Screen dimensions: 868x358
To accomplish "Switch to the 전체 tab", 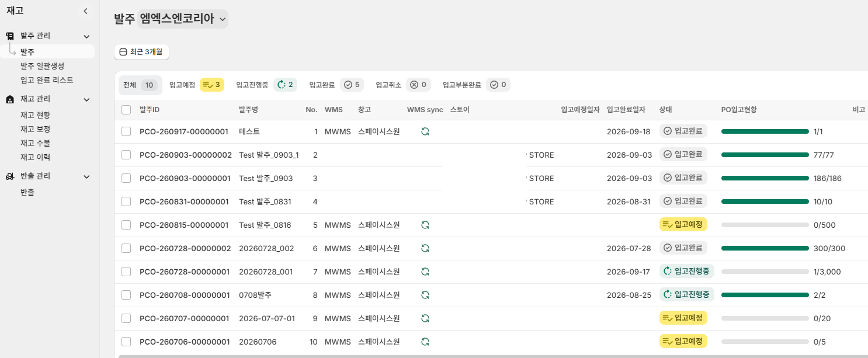I will pyautogui.click(x=140, y=85).
